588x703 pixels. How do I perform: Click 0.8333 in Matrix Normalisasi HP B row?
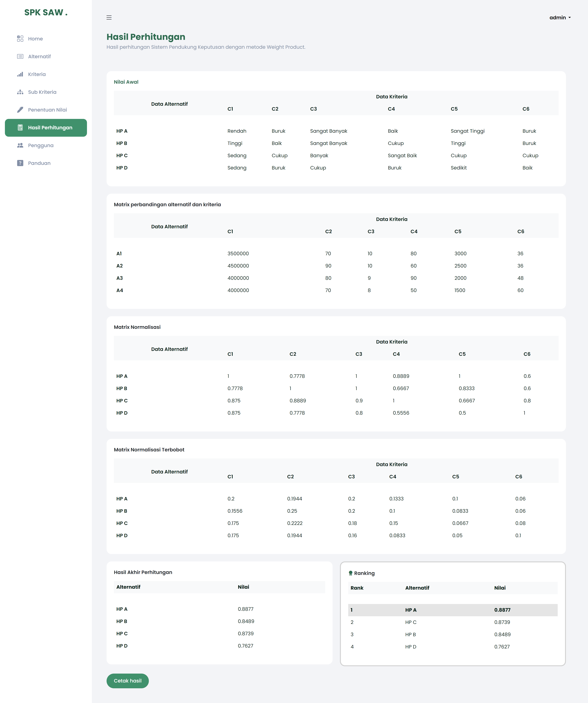(x=467, y=388)
